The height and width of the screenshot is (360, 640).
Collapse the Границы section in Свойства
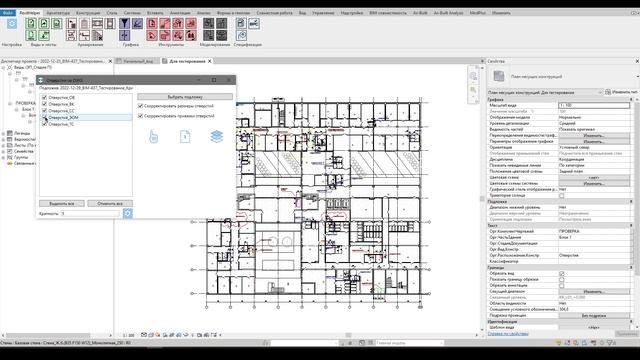pos(631,267)
